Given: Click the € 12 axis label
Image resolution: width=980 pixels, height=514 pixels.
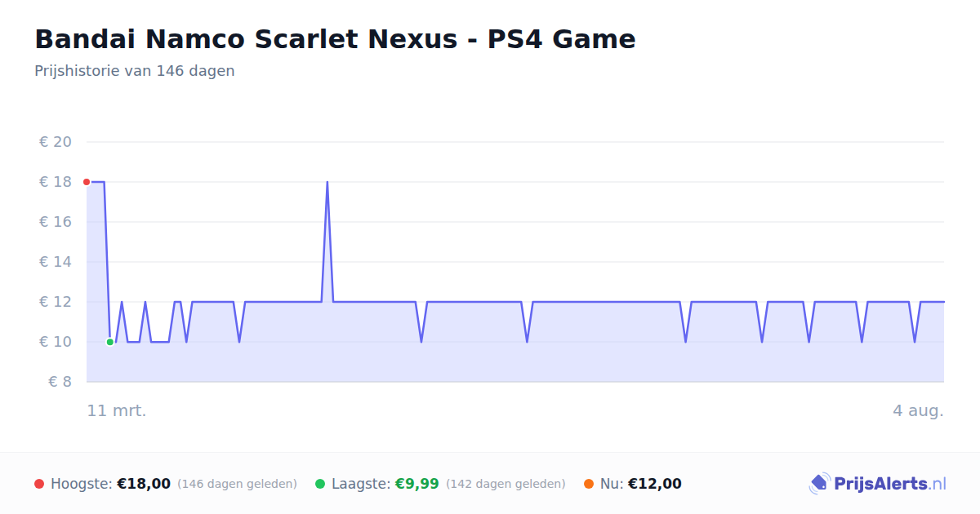Looking at the screenshot, I should tap(56, 302).
